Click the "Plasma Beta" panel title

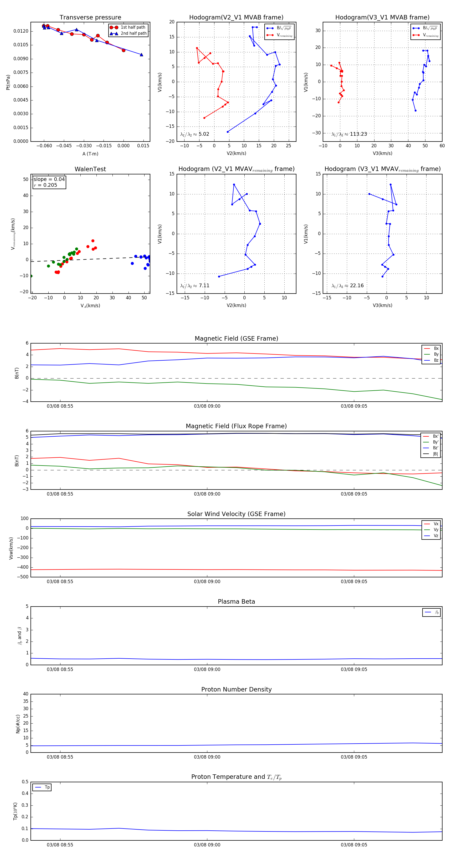tap(236, 602)
